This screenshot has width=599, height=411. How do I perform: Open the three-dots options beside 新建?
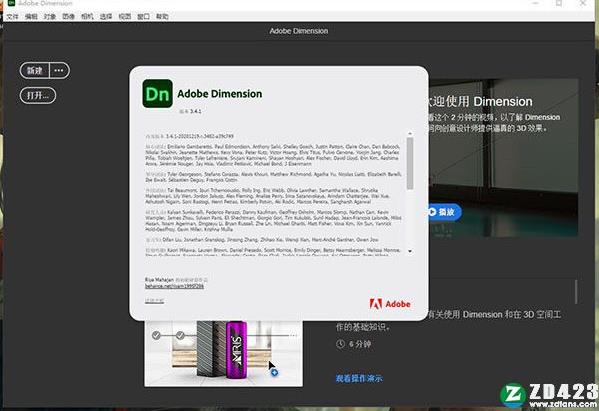click(59, 71)
